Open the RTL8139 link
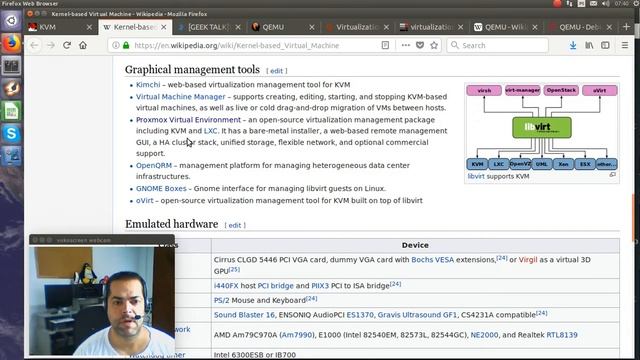Viewport: 640px width, 360px height. pos(562,335)
